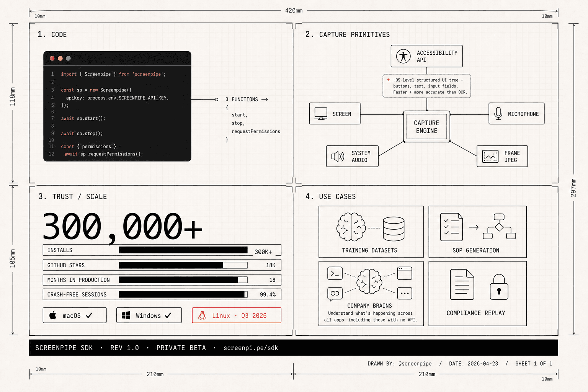588x392 pixels.
Task: Click the Windows checkmark
Action: click(168, 315)
